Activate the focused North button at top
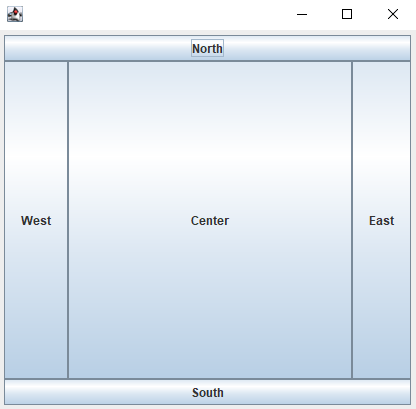The height and width of the screenshot is (409, 416). 207,48
